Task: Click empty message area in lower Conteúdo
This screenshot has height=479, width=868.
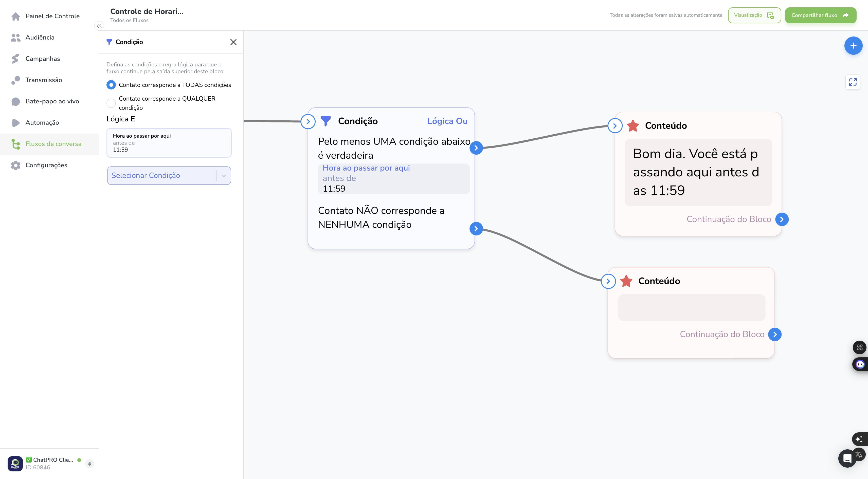Action: point(692,307)
